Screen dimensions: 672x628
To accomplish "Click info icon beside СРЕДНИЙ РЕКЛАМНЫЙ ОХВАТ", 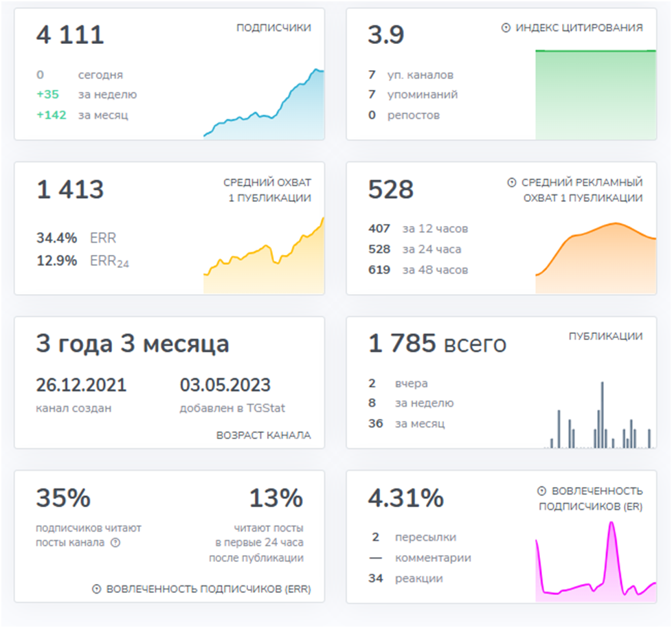I will (x=512, y=183).
